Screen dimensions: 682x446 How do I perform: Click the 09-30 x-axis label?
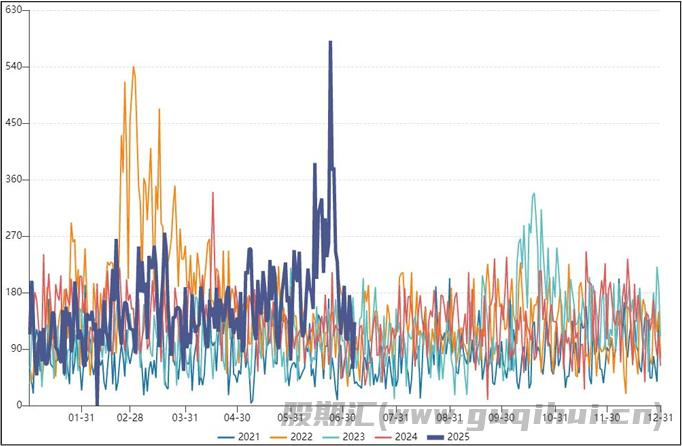click(x=501, y=417)
